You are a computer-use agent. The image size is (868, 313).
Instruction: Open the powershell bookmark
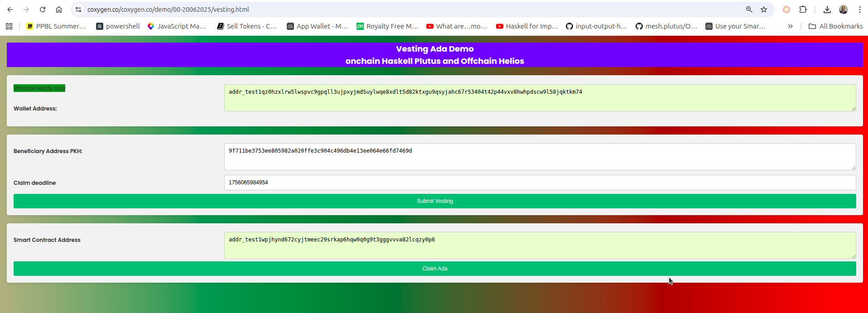118,26
